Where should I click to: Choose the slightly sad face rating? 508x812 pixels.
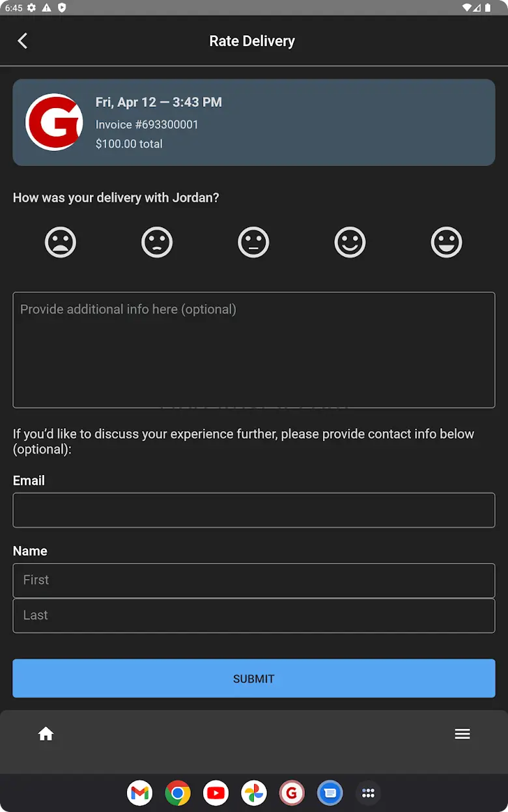tap(157, 242)
